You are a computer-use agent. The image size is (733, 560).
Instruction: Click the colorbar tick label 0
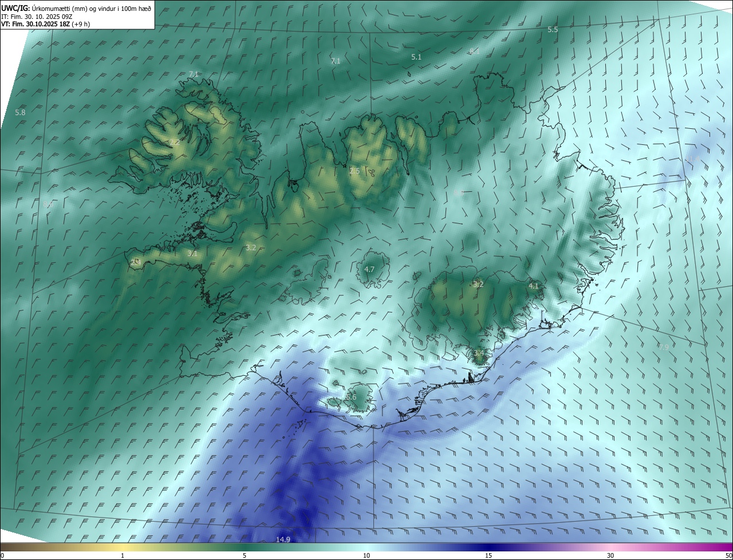(2, 555)
